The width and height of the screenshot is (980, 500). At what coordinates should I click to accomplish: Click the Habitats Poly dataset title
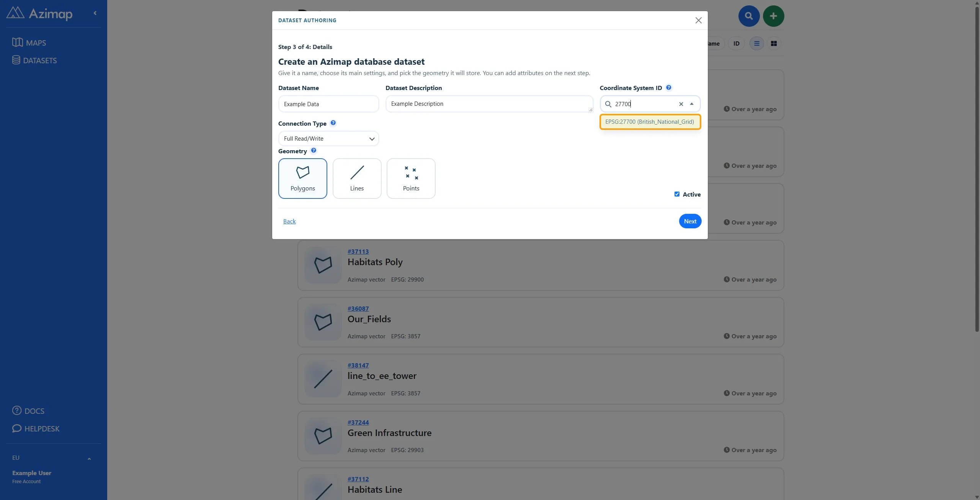click(x=375, y=262)
